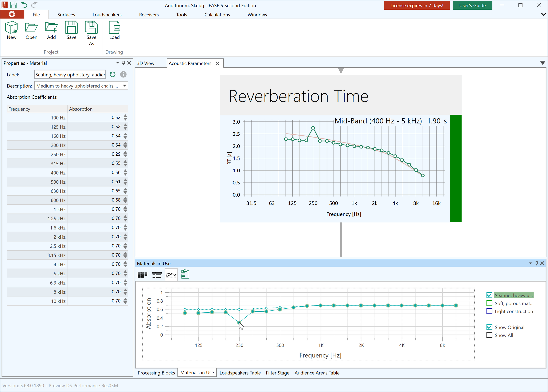Switch to the 3D View tab

(x=145, y=63)
